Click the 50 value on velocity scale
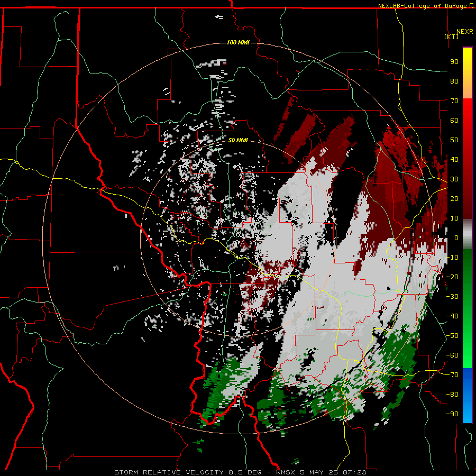Viewport: 476px width, 476px height. [x=454, y=140]
